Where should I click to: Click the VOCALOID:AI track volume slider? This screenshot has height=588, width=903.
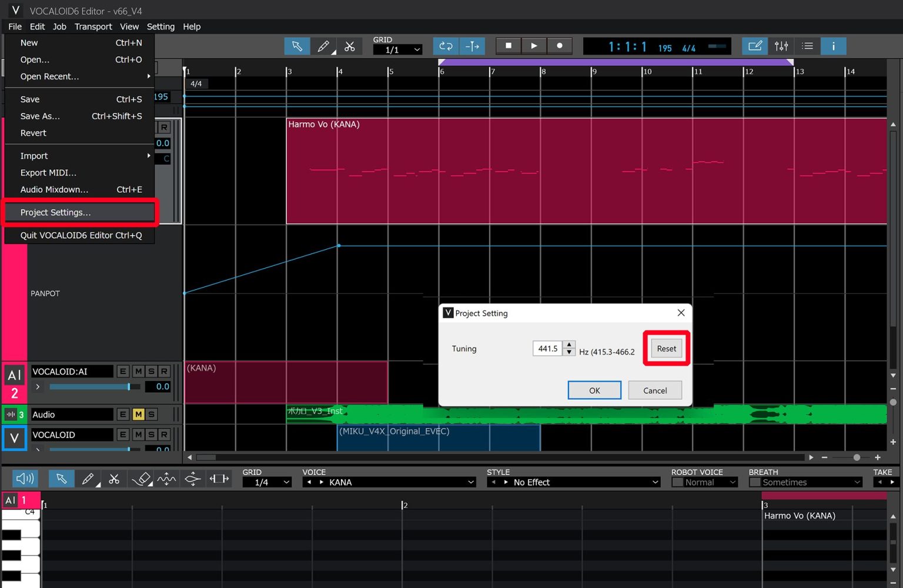click(128, 386)
